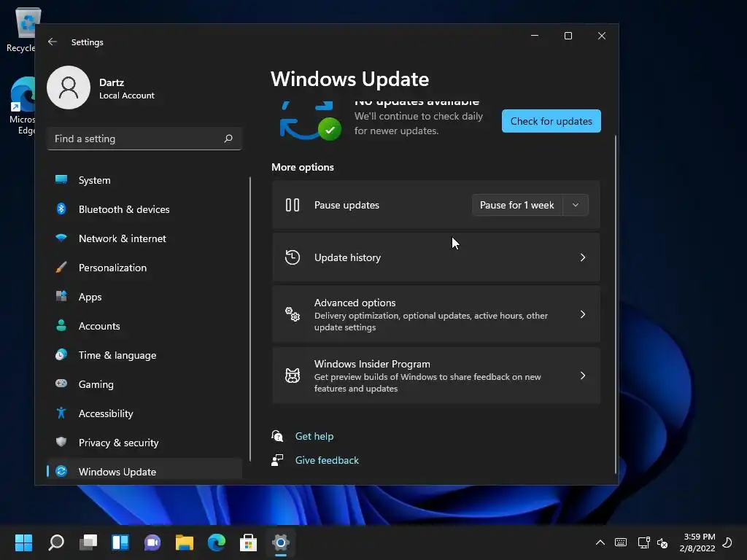Click the Network wifi icon
747x560 pixels.
[x=61, y=238]
